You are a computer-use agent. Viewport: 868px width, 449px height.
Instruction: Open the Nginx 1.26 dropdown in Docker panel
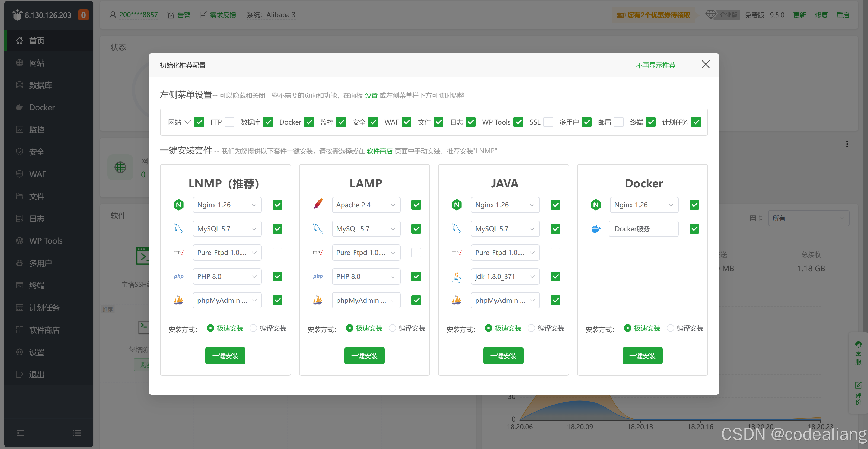[x=644, y=205]
